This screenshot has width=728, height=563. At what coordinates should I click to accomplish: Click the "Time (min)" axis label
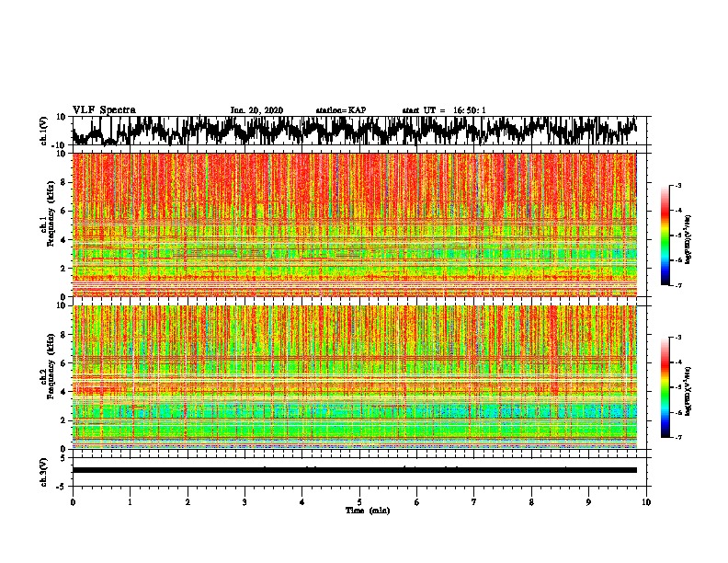[x=368, y=511]
